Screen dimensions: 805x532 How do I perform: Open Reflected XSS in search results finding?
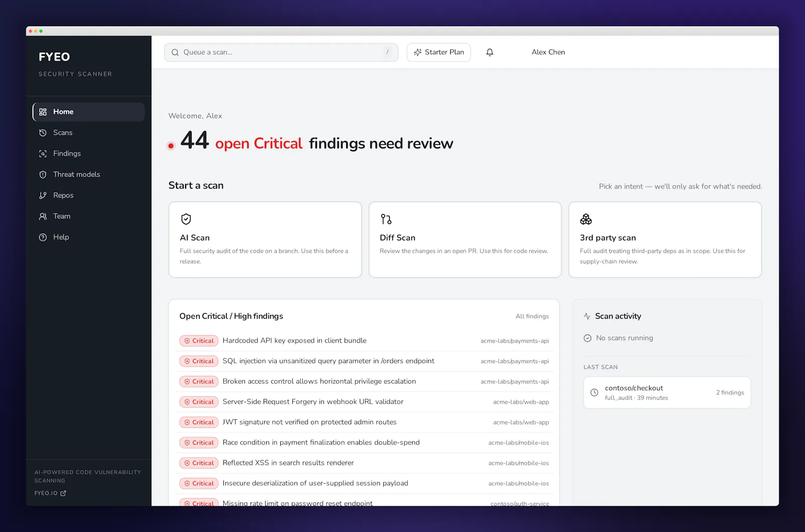[364, 463]
